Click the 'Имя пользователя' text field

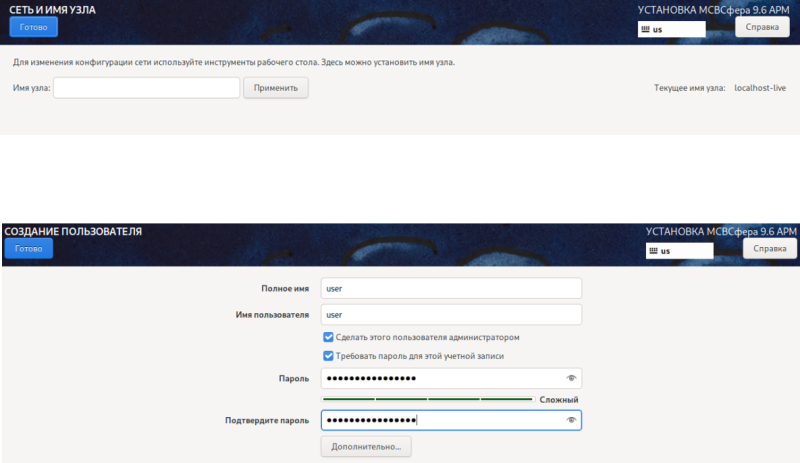tap(451, 315)
